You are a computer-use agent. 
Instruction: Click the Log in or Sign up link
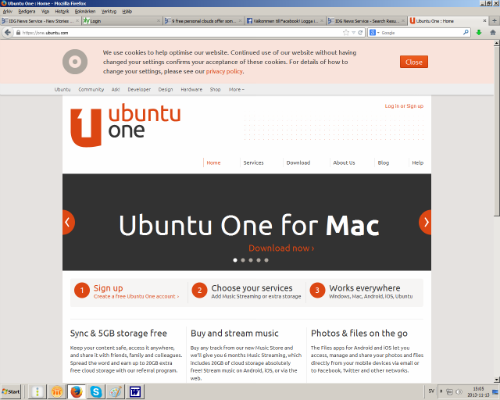(404, 106)
